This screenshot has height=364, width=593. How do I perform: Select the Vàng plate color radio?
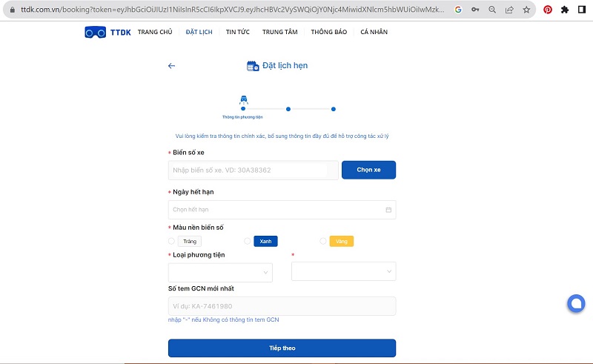(323, 241)
